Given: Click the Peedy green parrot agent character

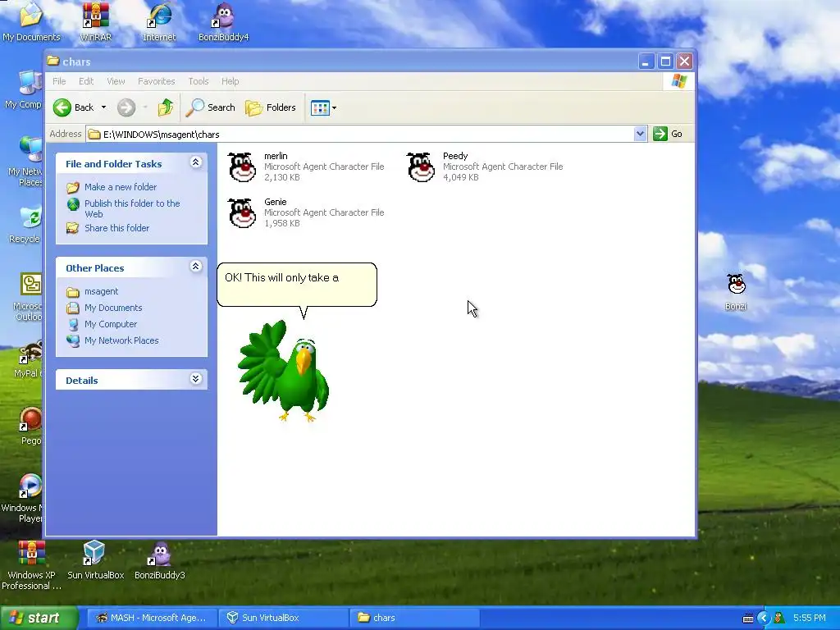Looking at the screenshot, I should (x=284, y=372).
